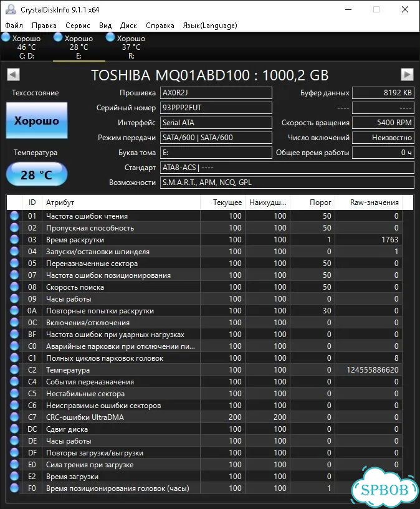The width and height of the screenshot is (420, 509).
Task: Click the Возможности field S.M.A.R.T., APM
Action: coord(287,183)
